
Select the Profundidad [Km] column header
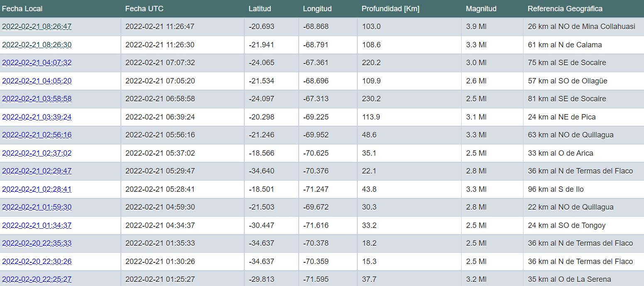[x=390, y=9]
